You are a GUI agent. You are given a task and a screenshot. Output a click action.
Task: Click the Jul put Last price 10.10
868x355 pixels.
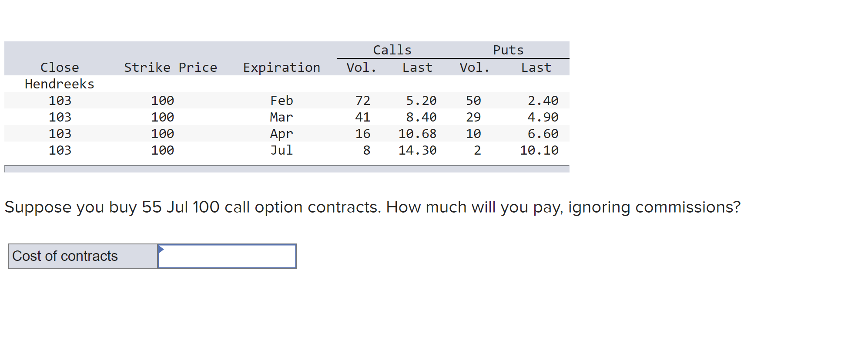coord(540,150)
